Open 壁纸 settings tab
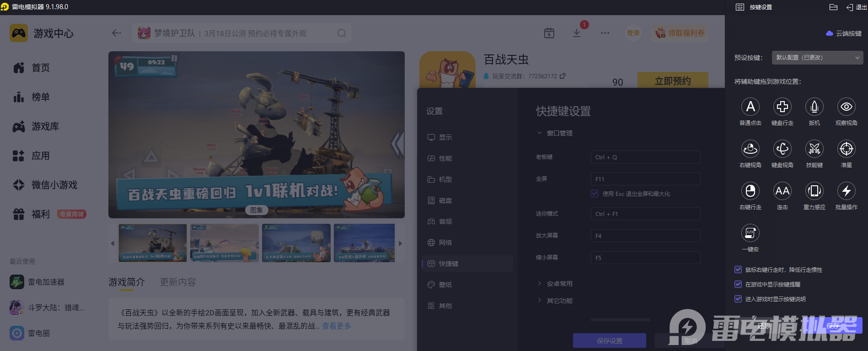 [x=467, y=285]
